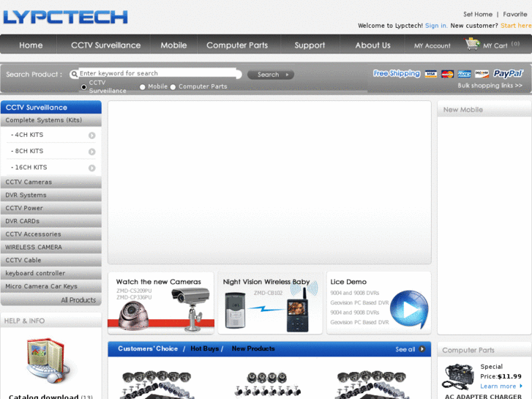Click the See all link
The width and height of the screenshot is (532, 399).
click(405, 349)
